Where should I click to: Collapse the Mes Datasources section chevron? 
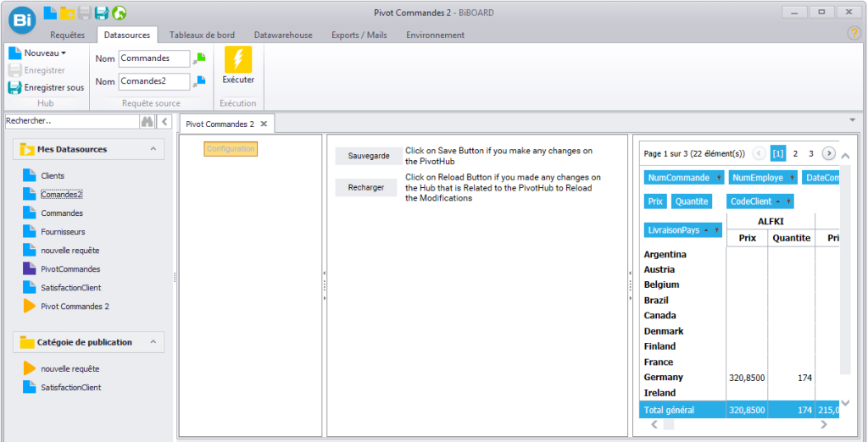tap(153, 149)
